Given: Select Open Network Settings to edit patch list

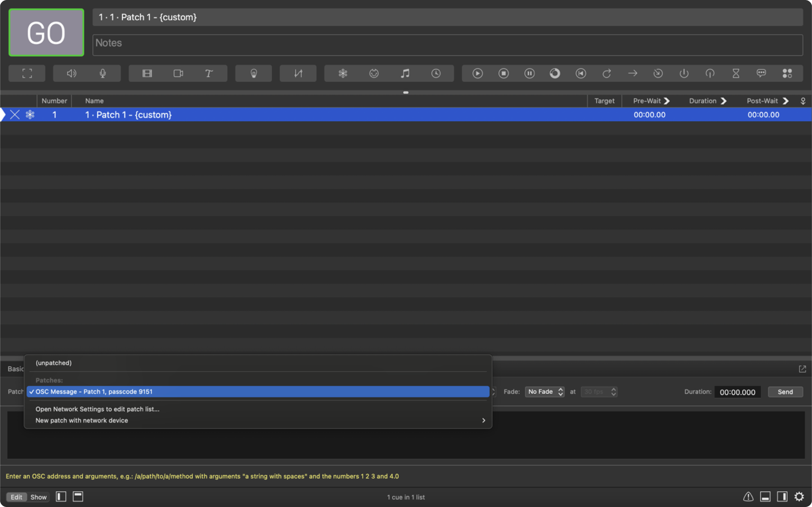Looking at the screenshot, I should (97, 409).
